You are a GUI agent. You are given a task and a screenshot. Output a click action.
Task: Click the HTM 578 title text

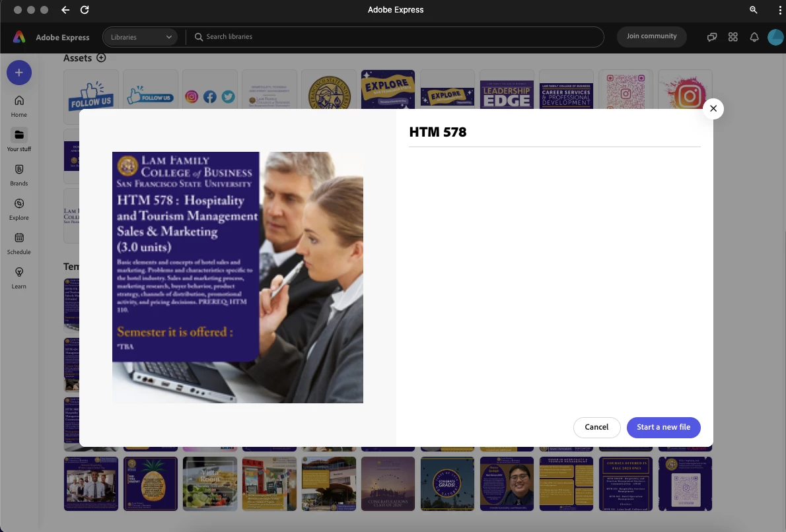(x=438, y=132)
